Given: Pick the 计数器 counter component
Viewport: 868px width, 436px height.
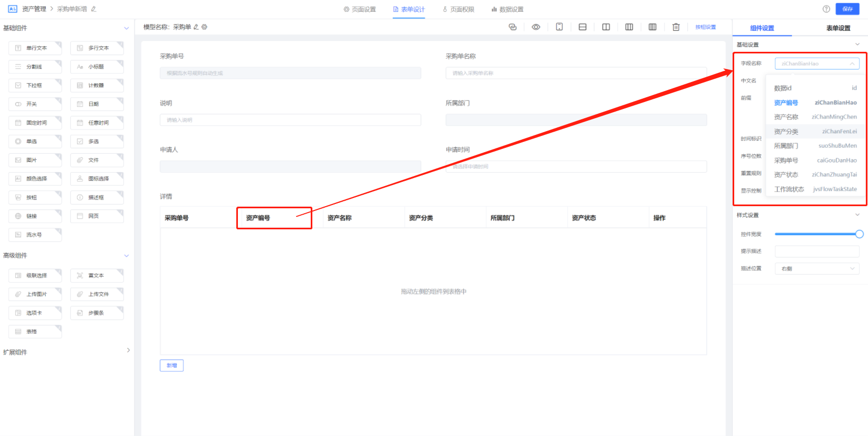Looking at the screenshot, I should coord(97,85).
